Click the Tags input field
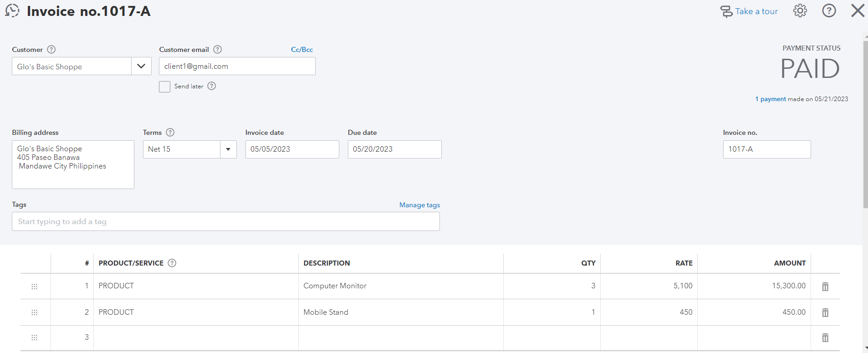Screen dimensions: 868x353 (225, 221)
